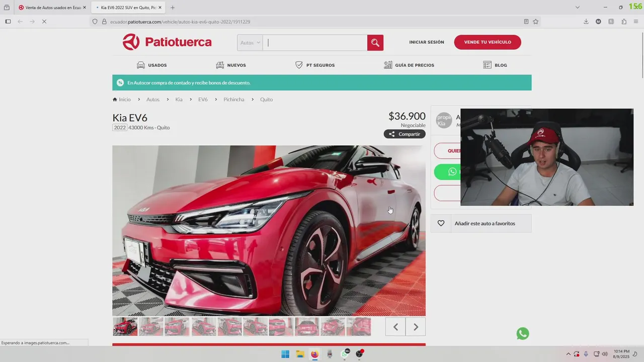The image size is (644, 362).
Task: Click the Inicio breadcrumb
Action: pos(122,100)
